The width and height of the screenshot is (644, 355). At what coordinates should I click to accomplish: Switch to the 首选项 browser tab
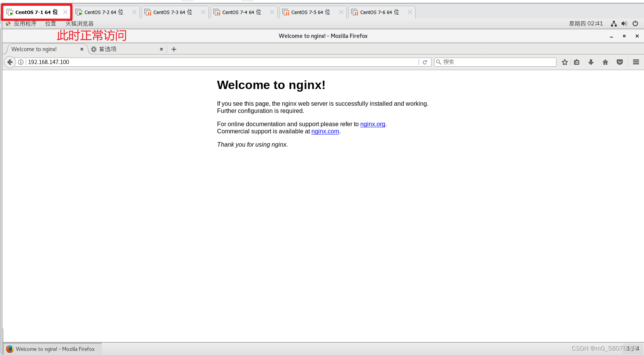pyautogui.click(x=127, y=49)
